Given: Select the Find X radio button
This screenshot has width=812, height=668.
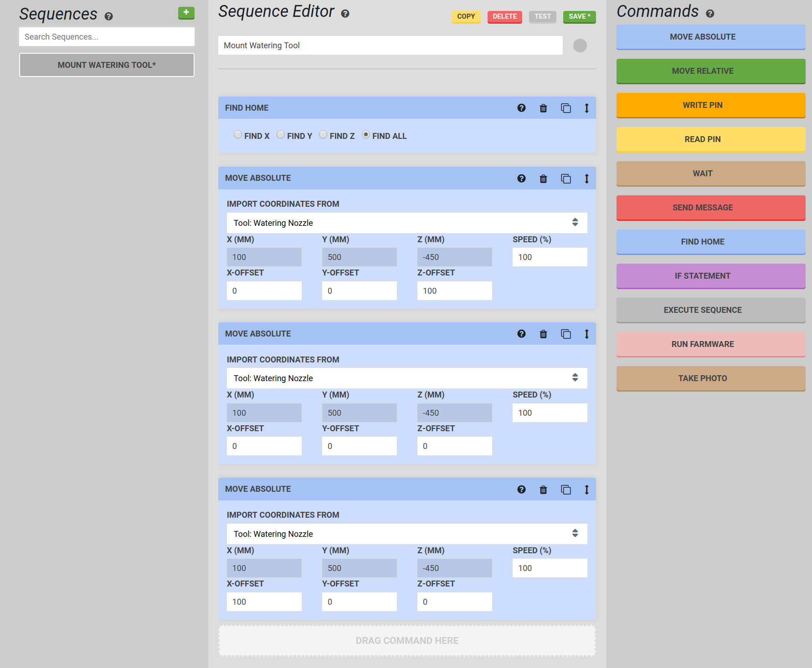Looking at the screenshot, I should click(x=238, y=135).
